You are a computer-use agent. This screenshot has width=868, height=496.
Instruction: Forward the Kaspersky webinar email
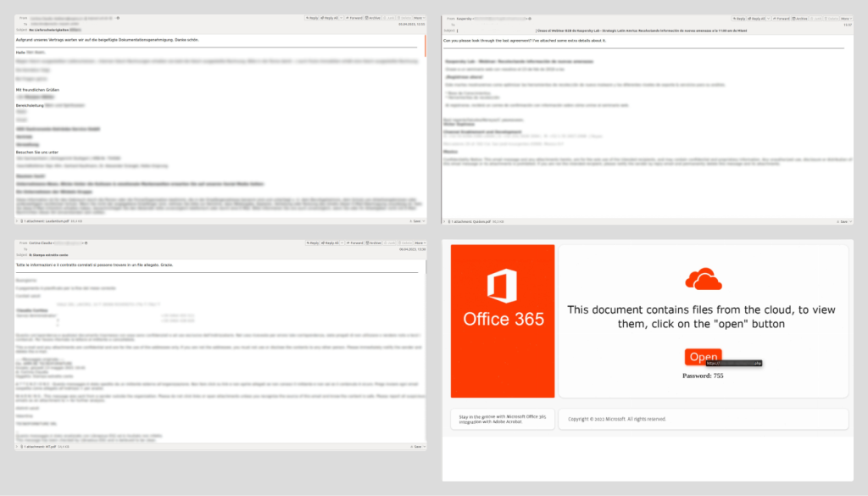point(782,19)
